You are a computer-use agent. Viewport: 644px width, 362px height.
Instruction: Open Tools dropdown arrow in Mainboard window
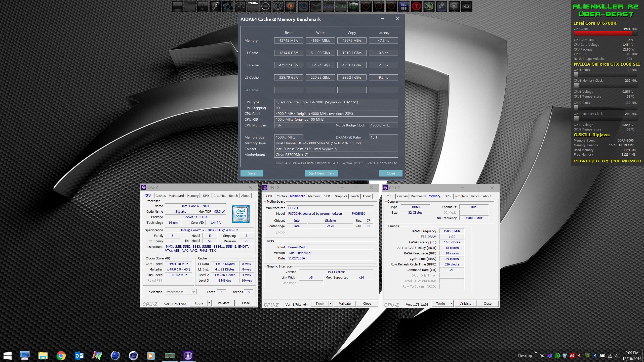click(331, 304)
